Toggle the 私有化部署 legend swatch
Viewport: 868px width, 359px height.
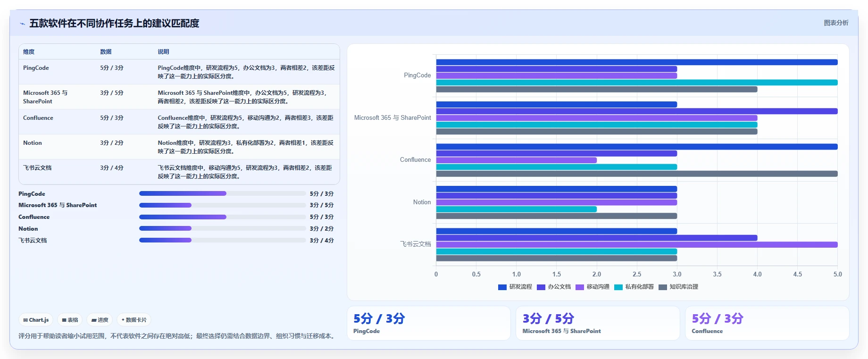[618, 287]
